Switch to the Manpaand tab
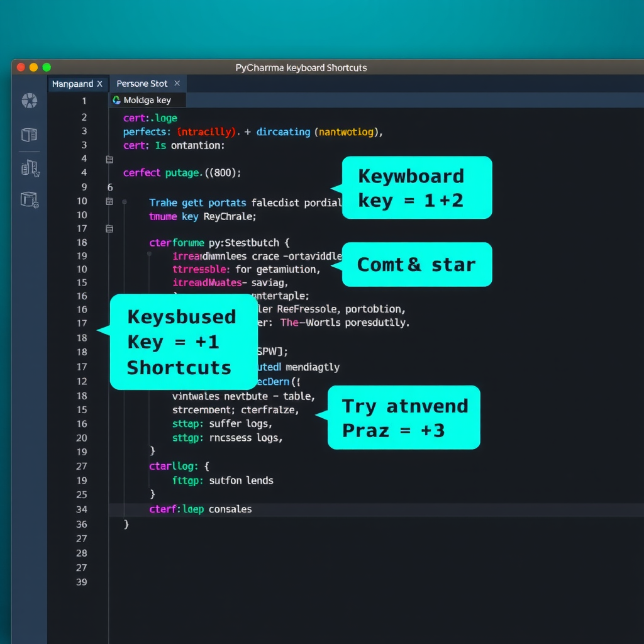This screenshot has height=644, width=644. pos(72,83)
